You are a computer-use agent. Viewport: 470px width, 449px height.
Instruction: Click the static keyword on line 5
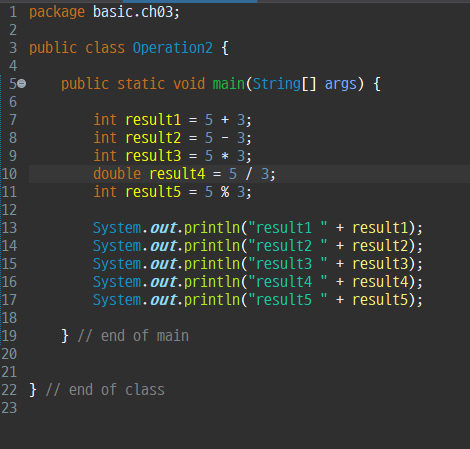click(141, 84)
